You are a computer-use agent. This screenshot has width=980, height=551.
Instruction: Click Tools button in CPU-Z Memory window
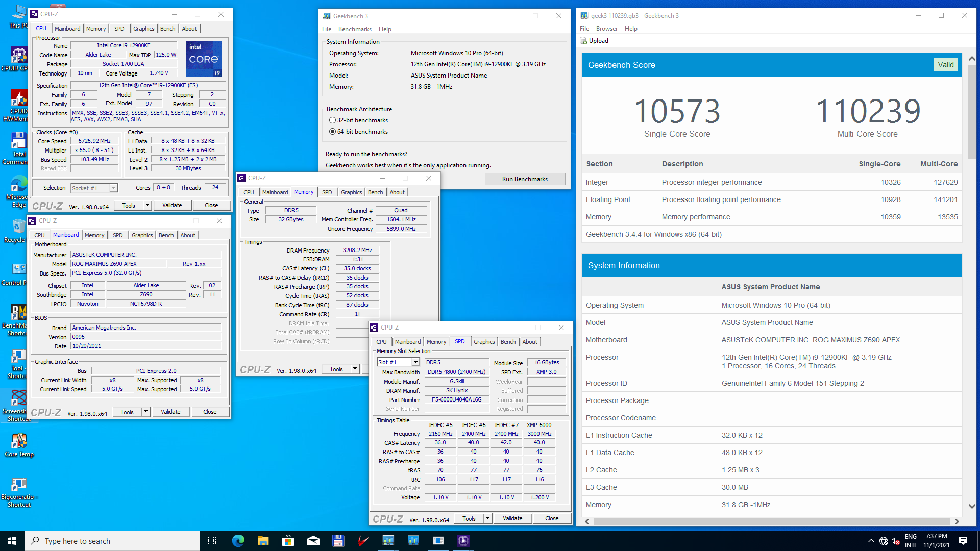[336, 369]
